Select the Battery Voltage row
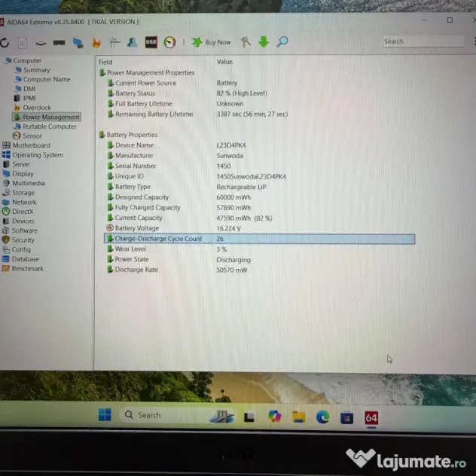The height and width of the screenshot is (476, 476). (261, 228)
